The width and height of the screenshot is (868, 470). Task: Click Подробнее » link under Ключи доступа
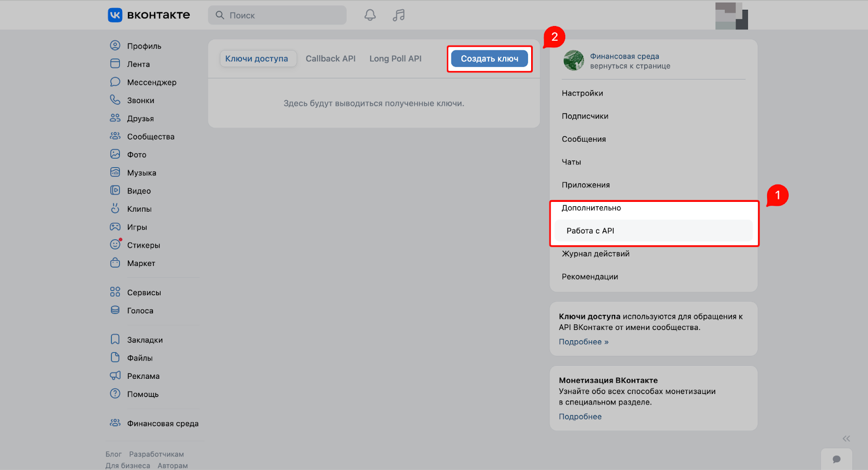coord(584,342)
